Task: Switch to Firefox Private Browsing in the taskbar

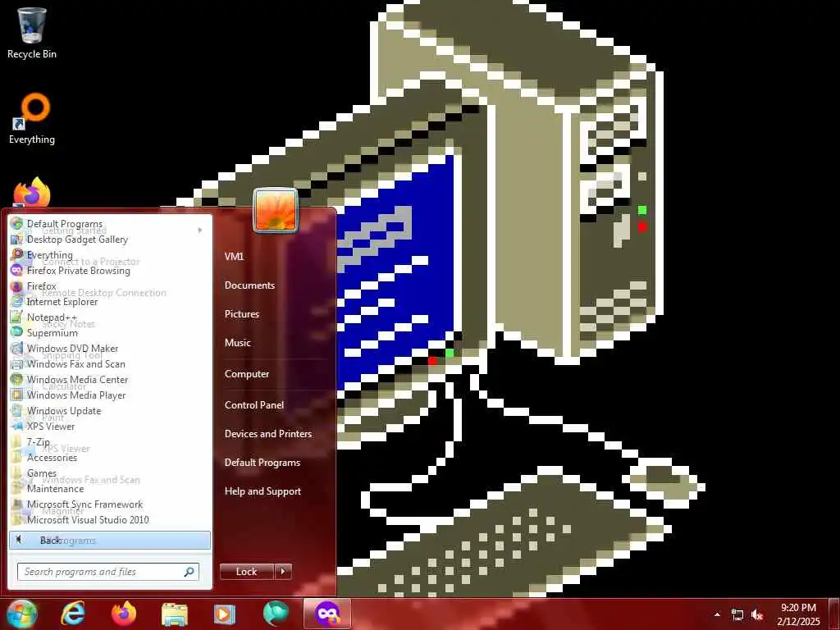Action: pos(327,614)
